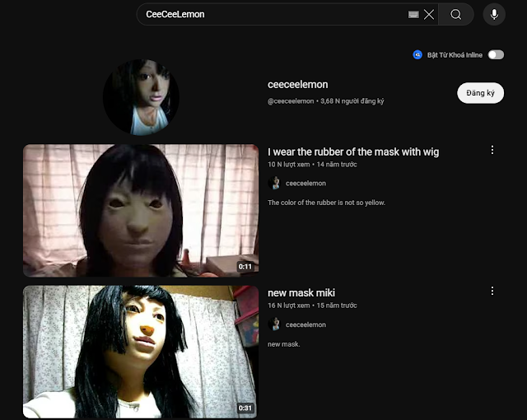Open the ceeceelemon channel name heading
Viewport: 527px width, 420px height.
coord(298,85)
